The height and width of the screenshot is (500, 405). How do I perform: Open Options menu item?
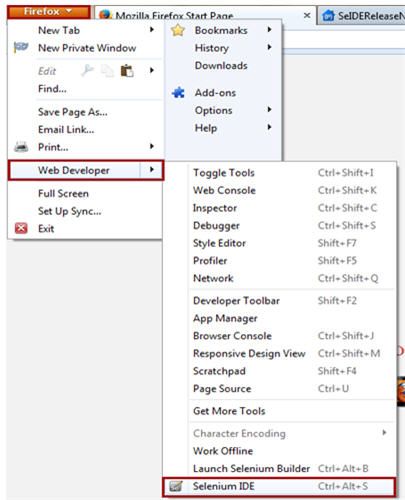[x=223, y=110]
